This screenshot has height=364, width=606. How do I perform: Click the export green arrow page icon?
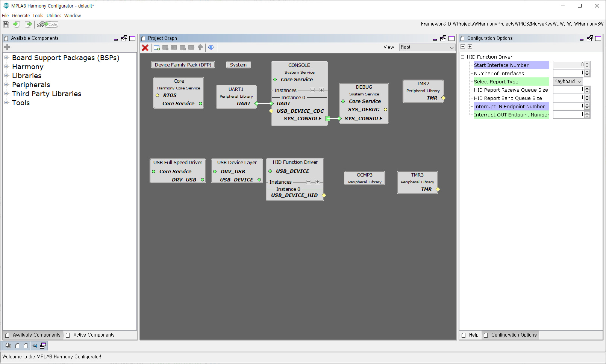pos(29,24)
